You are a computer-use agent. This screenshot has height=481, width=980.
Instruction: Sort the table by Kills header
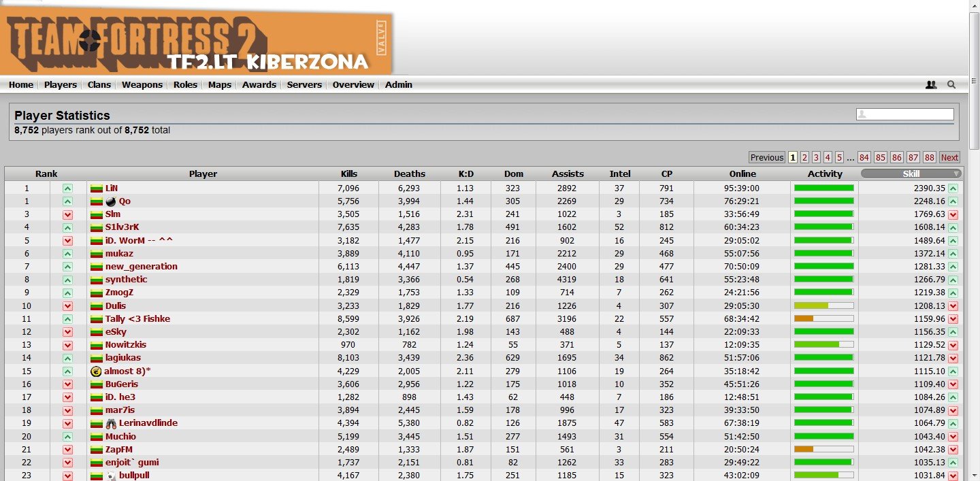point(349,174)
